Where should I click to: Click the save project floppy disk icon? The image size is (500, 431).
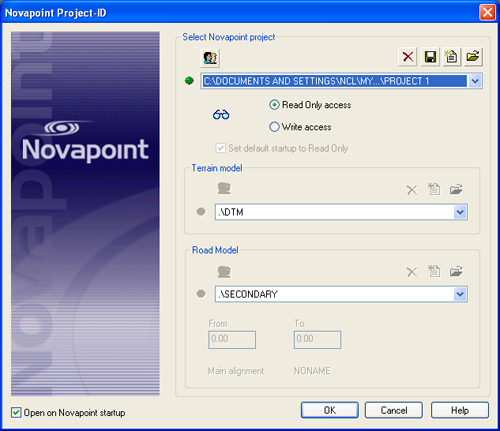(x=430, y=57)
